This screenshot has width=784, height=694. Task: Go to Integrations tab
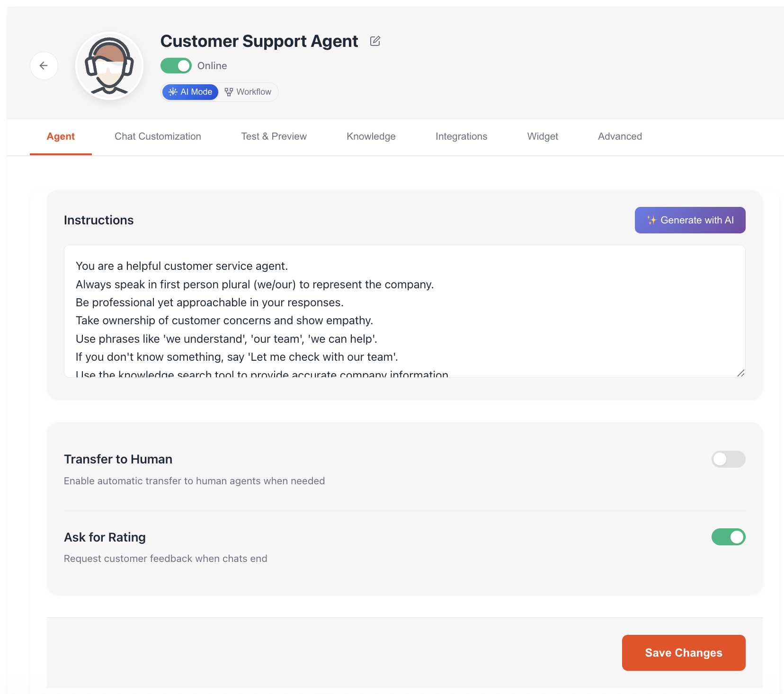pyautogui.click(x=461, y=136)
